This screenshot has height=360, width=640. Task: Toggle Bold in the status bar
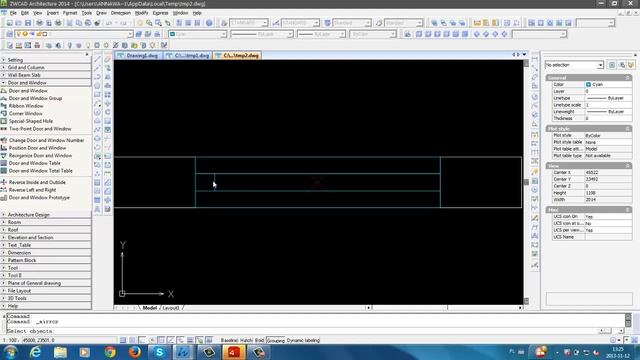(260, 340)
